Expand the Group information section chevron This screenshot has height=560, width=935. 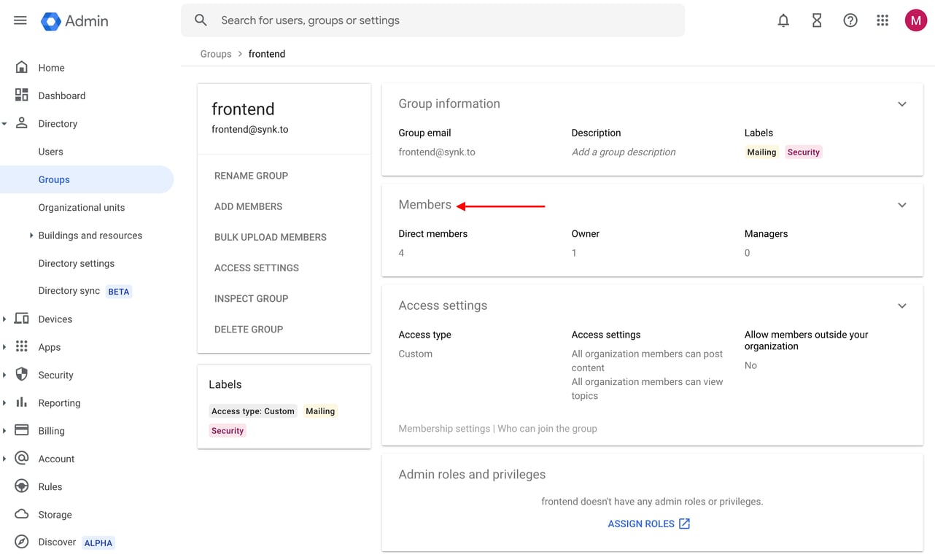coord(902,104)
